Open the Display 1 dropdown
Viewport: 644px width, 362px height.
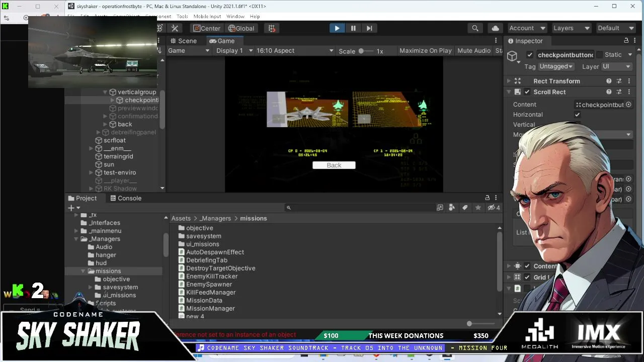[234, 51]
